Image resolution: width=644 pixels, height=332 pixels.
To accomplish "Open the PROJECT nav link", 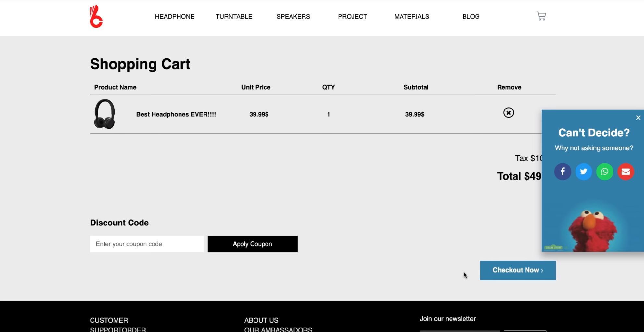I will (x=352, y=17).
